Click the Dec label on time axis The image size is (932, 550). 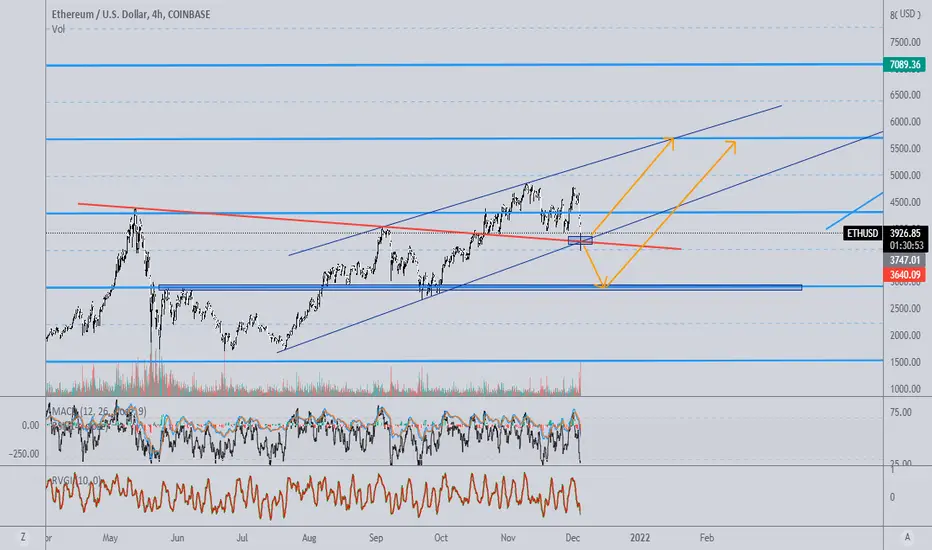point(572,538)
